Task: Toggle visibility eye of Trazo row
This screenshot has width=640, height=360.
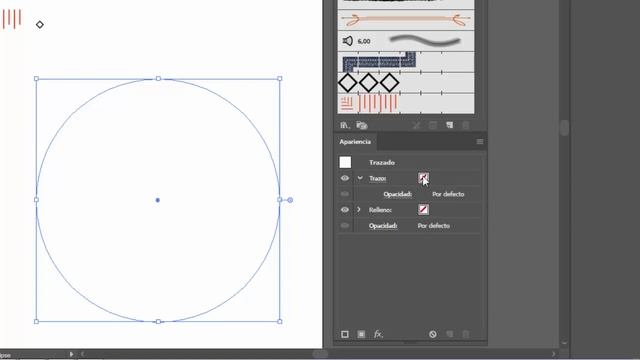Action: tap(345, 178)
